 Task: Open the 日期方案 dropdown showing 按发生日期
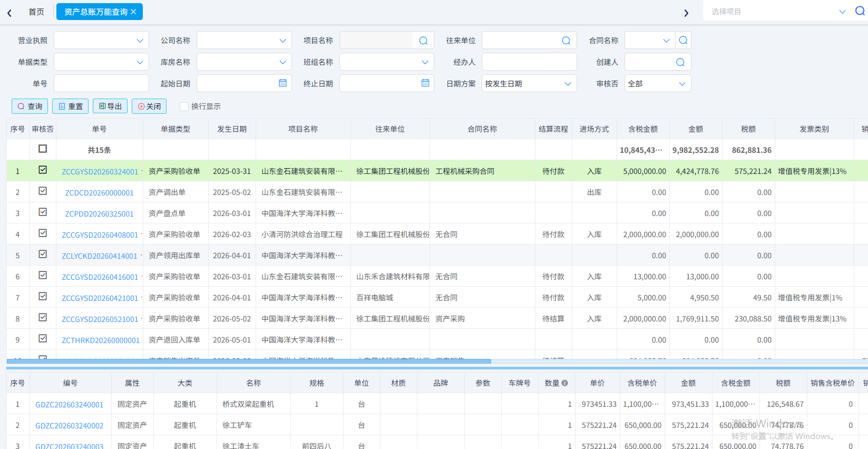(x=529, y=84)
